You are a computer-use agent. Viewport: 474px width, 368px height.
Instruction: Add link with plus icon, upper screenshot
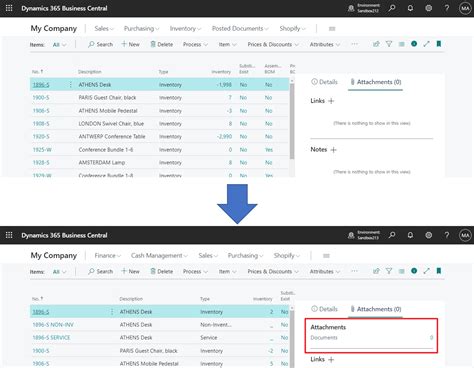pos(331,101)
